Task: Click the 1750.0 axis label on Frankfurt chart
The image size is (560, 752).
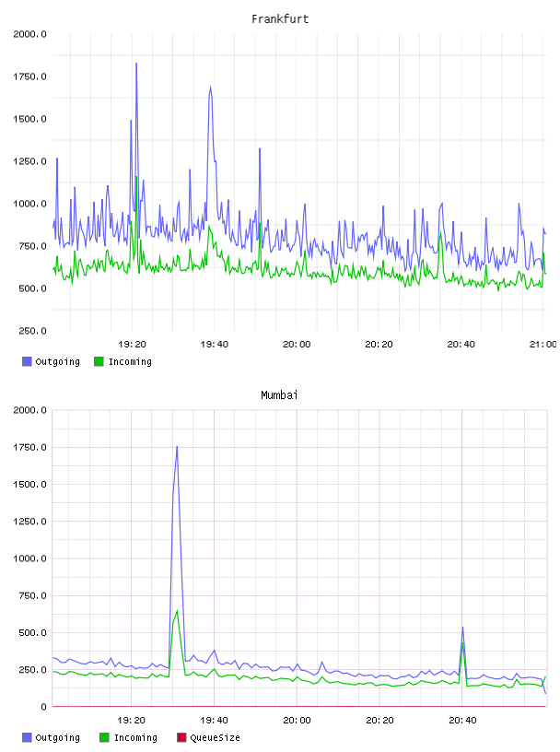Action: pos(29,76)
